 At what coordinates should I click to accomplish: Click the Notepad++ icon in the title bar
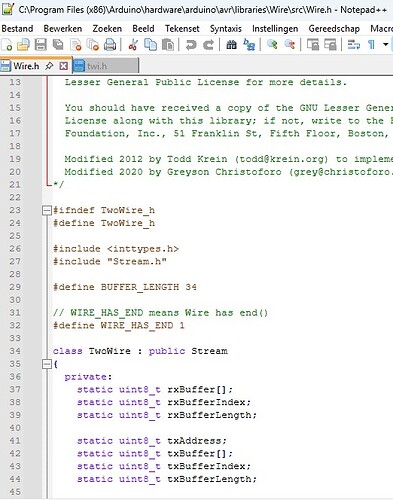(8, 9)
